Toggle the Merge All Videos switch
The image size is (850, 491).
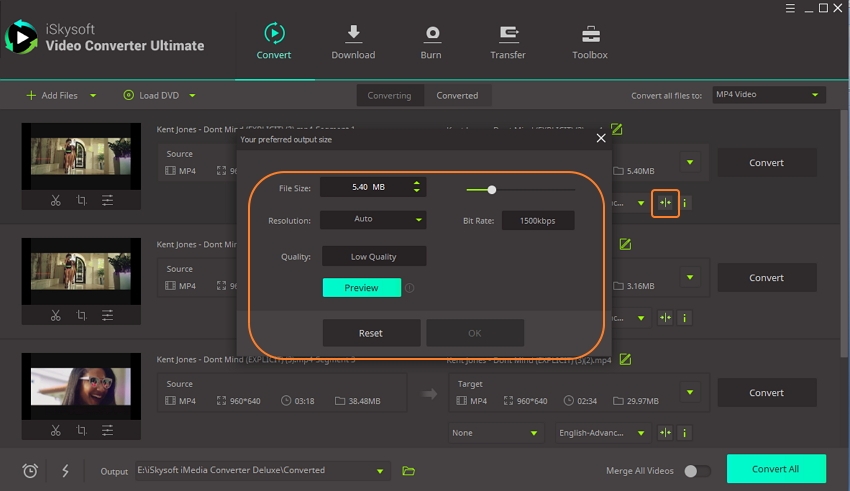point(697,471)
